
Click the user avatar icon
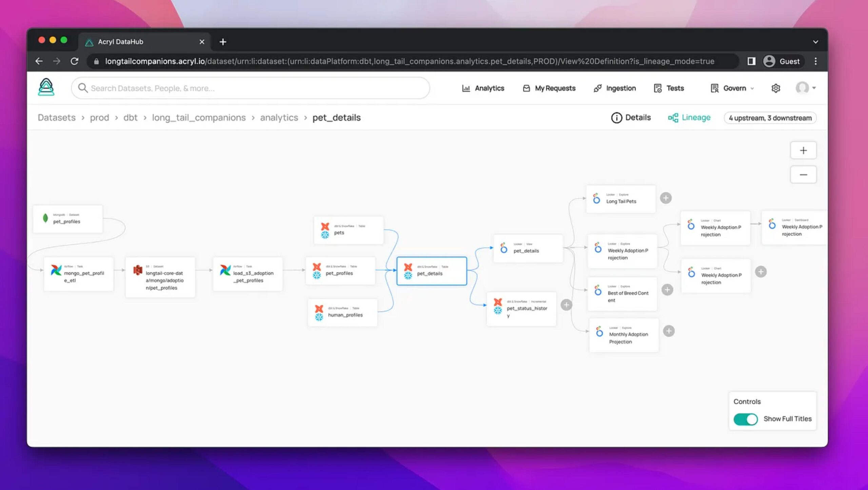802,88
